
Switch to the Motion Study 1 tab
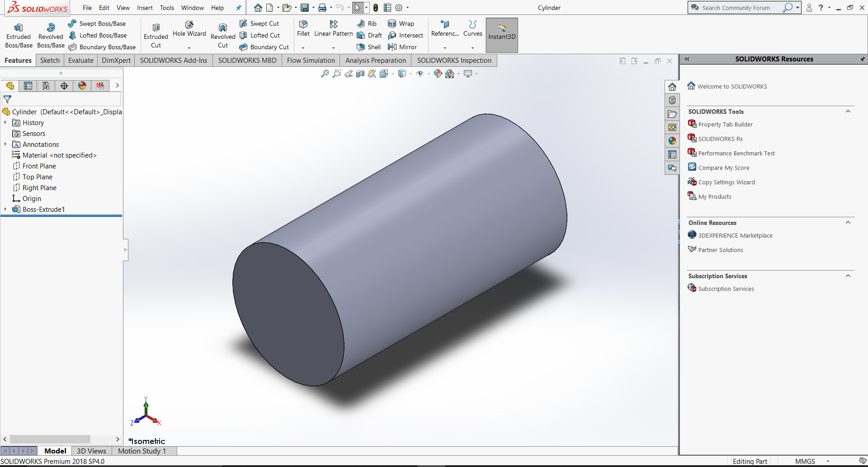coord(142,450)
